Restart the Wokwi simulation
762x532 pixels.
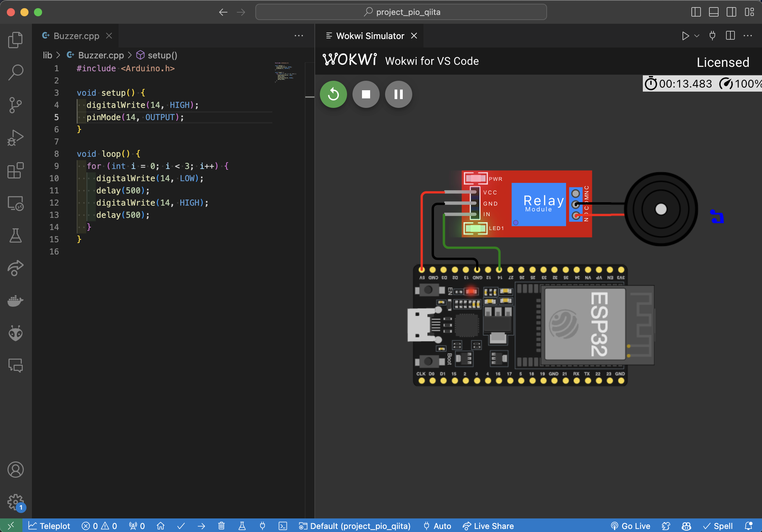(x=333, y=94)
